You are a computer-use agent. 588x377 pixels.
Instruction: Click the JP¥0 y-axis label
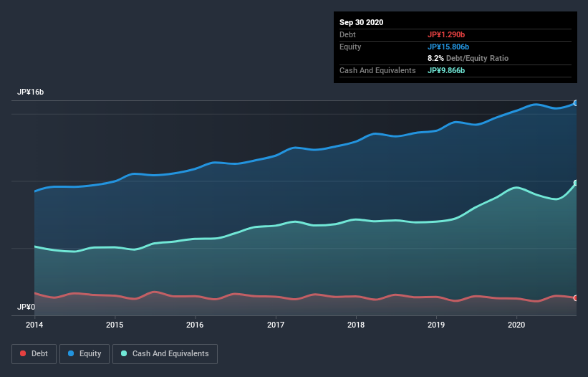point(26,307)
